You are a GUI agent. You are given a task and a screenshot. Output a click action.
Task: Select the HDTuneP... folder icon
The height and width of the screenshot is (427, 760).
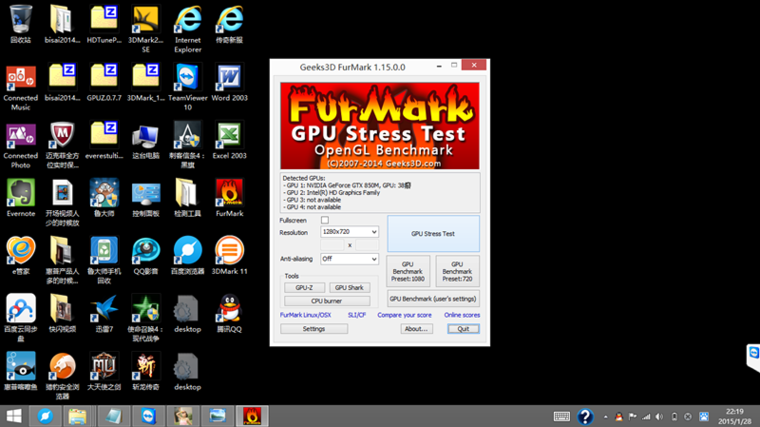pos(104,24)
